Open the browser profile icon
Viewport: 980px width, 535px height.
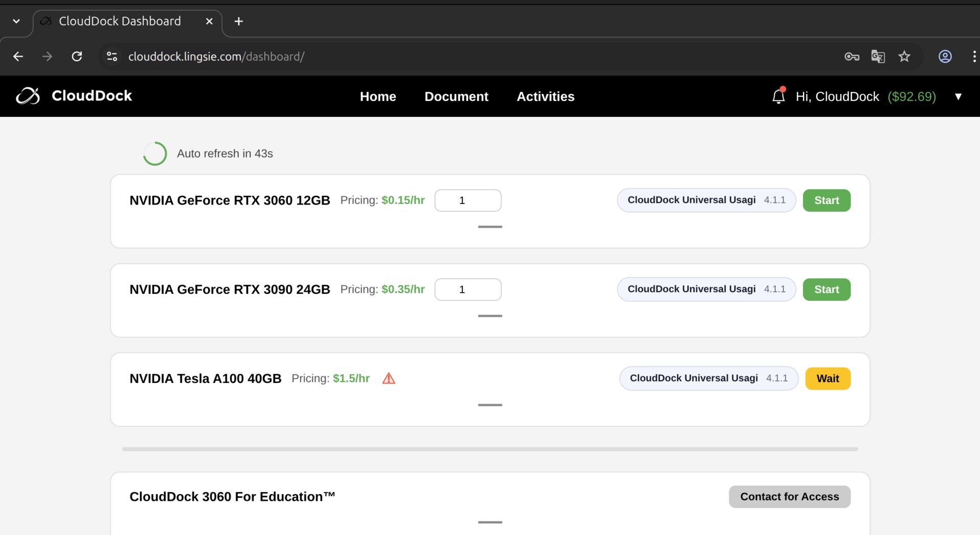click(x=945, y=57)
